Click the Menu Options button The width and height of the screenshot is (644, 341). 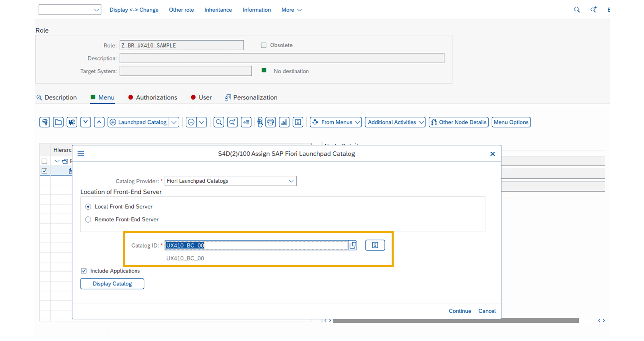click(x=511, y=122)
